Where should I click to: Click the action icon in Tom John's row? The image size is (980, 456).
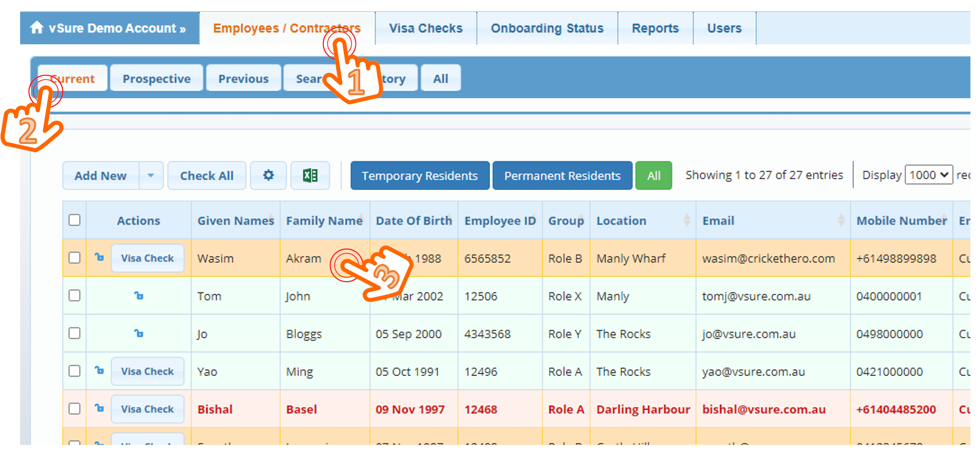click(138, 296)
